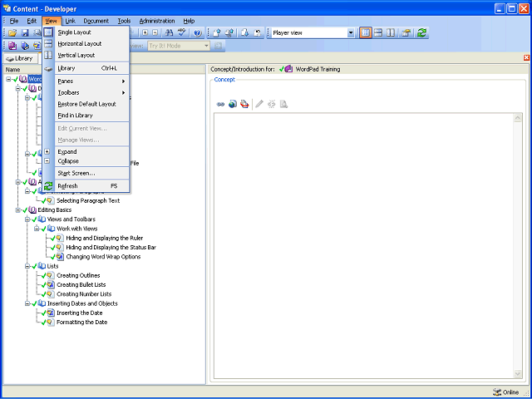Collapse the WordPad Training root node

(x=8, y=79)
